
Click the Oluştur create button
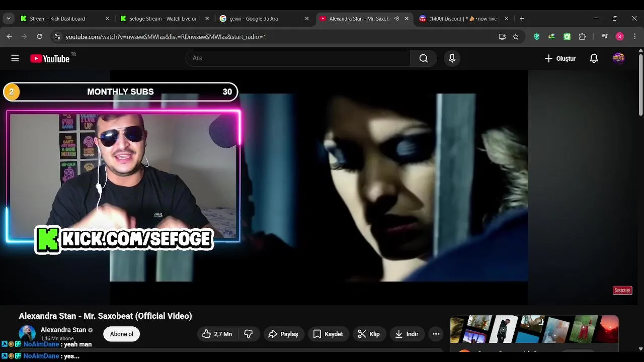(560, 58)
